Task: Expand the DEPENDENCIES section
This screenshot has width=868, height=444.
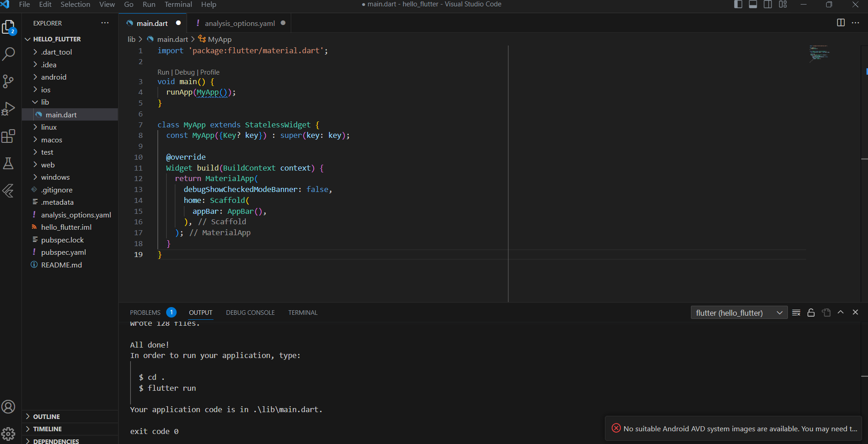Action: point(70,441)
